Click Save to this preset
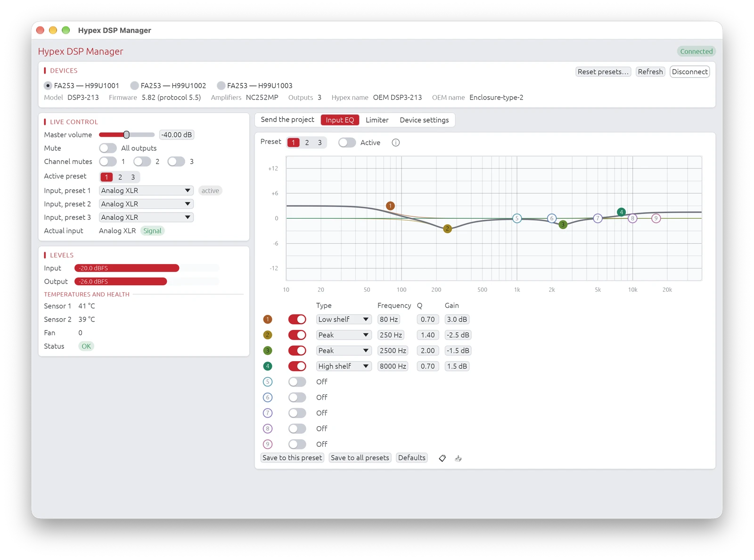Screen dimensions: 754x560 292,458
